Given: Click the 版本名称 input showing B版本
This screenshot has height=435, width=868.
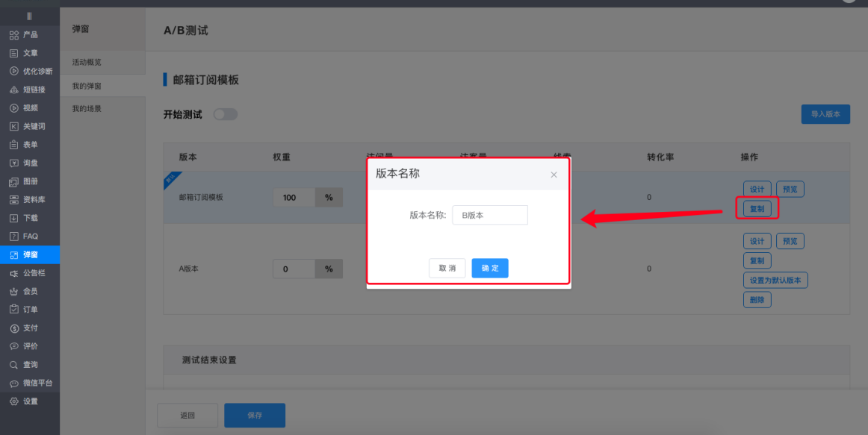Looking at the screenshot, I should [x=489, y=214].
